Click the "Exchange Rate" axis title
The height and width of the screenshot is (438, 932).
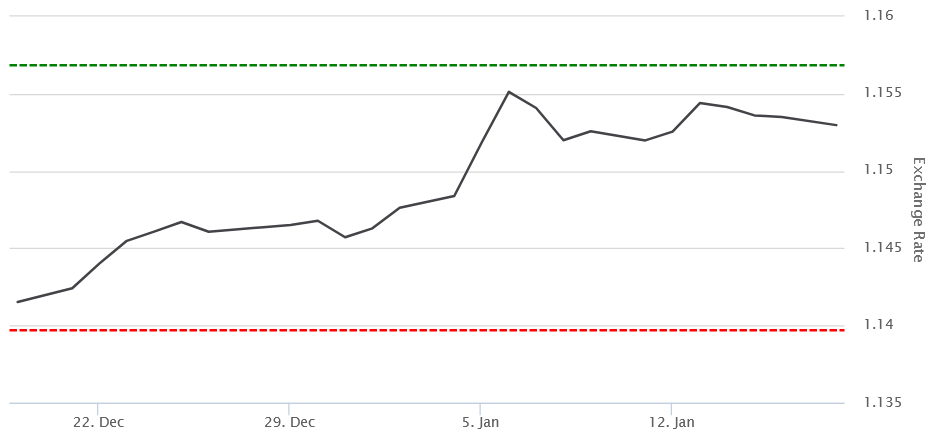[x=918, y=210]
